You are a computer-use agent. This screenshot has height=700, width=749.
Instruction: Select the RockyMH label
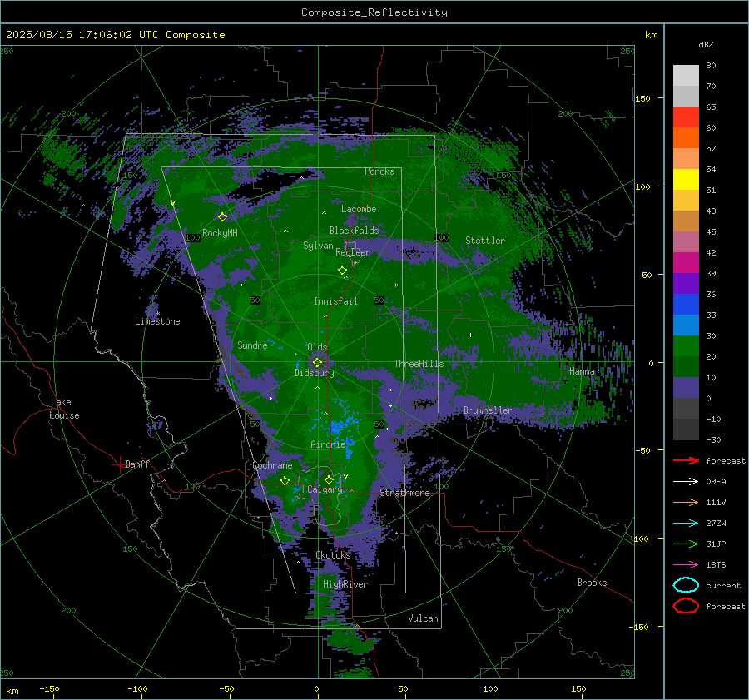[220, 233]
